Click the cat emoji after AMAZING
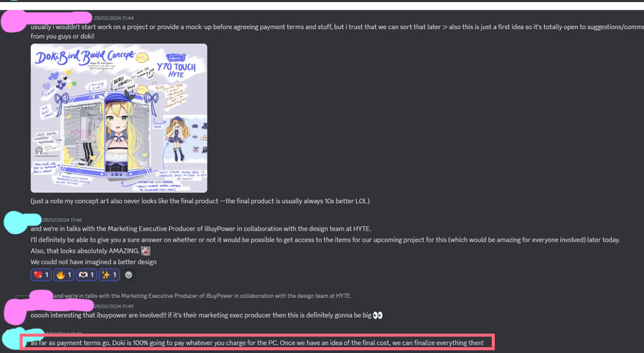 coord(146,251)
